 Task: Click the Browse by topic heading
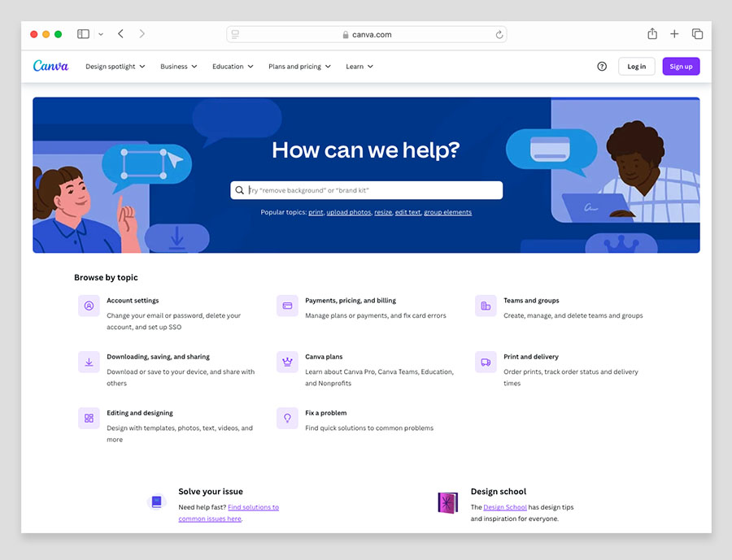pyautogui.click(x=106, y=278)
